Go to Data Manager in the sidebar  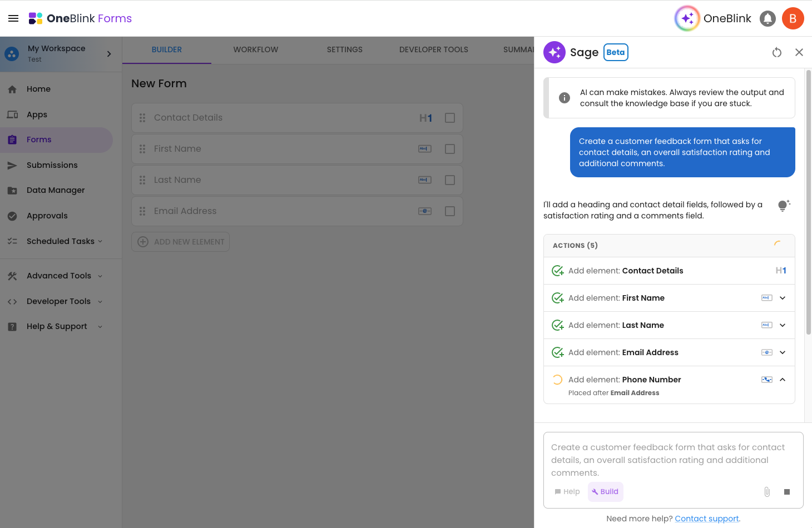(56, 190)
